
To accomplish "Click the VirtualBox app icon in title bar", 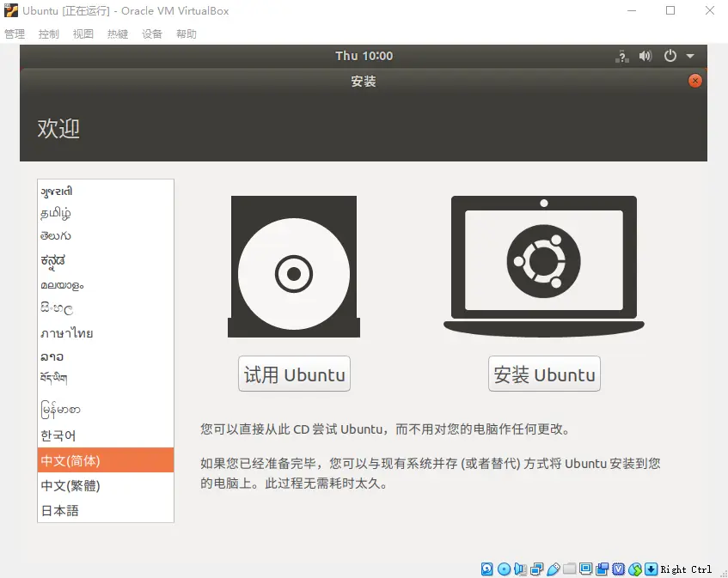I will pyautogui.click(x=10, y=10).
